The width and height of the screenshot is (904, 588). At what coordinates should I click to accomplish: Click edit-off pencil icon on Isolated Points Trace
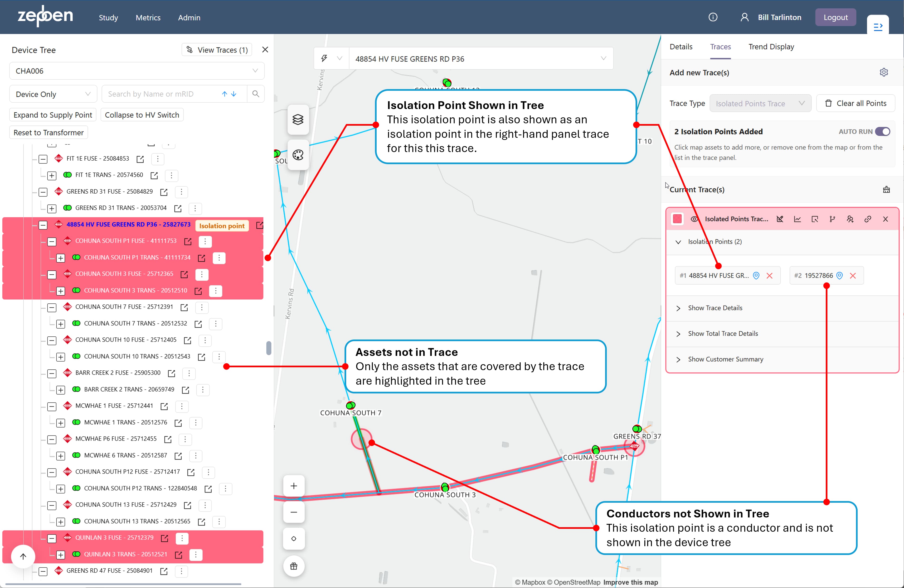pyautogui.click(x=780, y=219)
